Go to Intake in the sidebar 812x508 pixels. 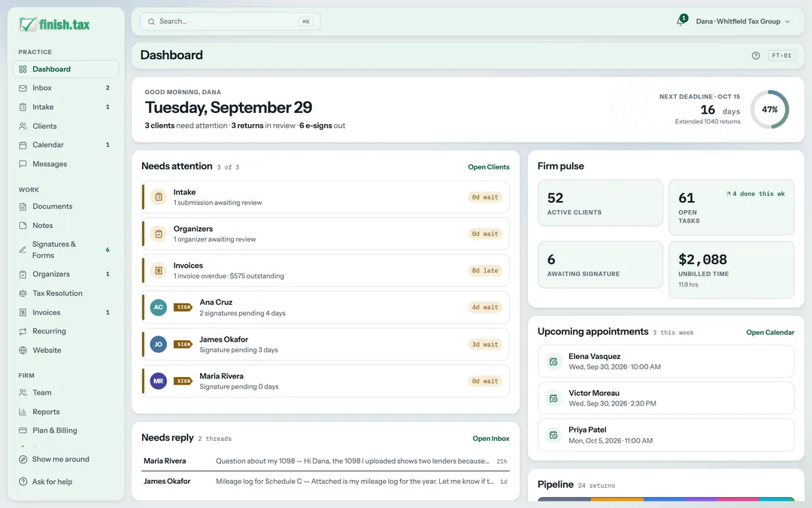tap(65, 107)
